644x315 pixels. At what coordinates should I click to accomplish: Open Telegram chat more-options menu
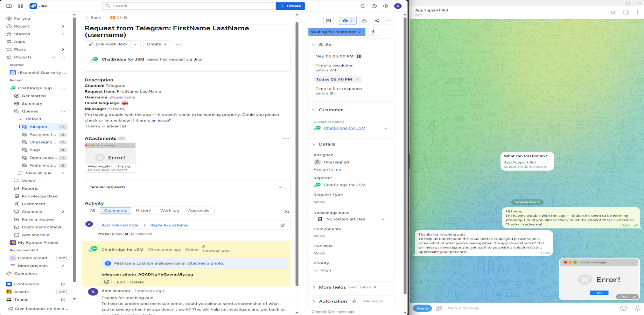point(637,13)
